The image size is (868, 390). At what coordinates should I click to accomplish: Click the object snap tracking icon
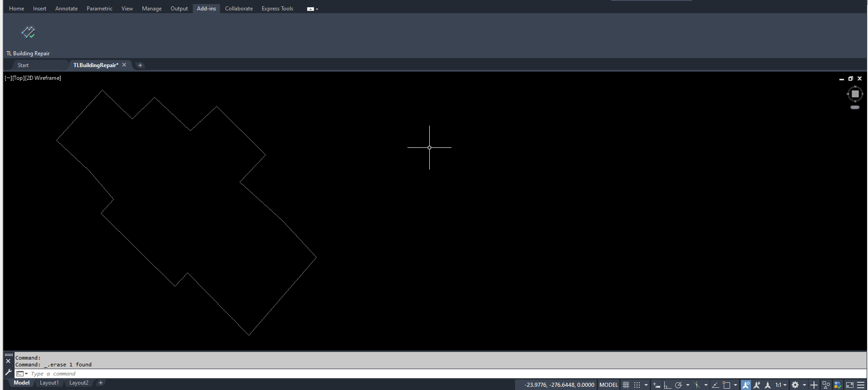tap(715, 385)
